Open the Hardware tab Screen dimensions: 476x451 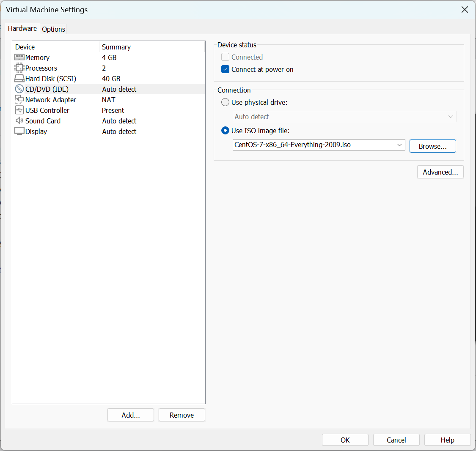(22, 28)
